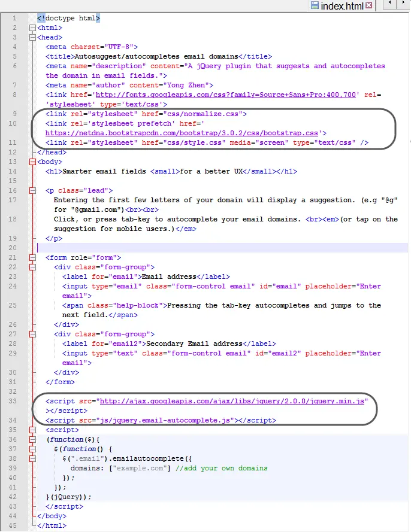411x532 pixels.
Task: Click 'js/jquery.email-autocomplete.js' src value
Action: point(165,420)
